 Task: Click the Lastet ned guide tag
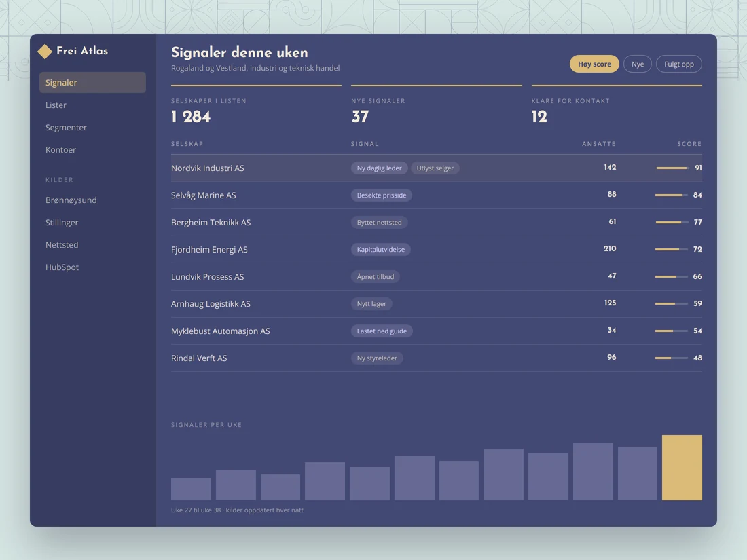coord(382,331)
